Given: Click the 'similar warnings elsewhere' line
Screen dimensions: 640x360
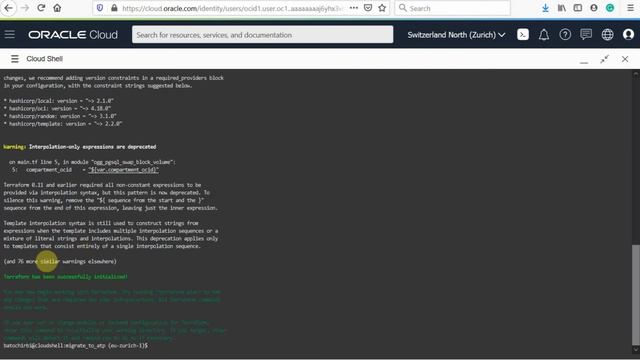Looking at the screenshot, I should [60, 261].
